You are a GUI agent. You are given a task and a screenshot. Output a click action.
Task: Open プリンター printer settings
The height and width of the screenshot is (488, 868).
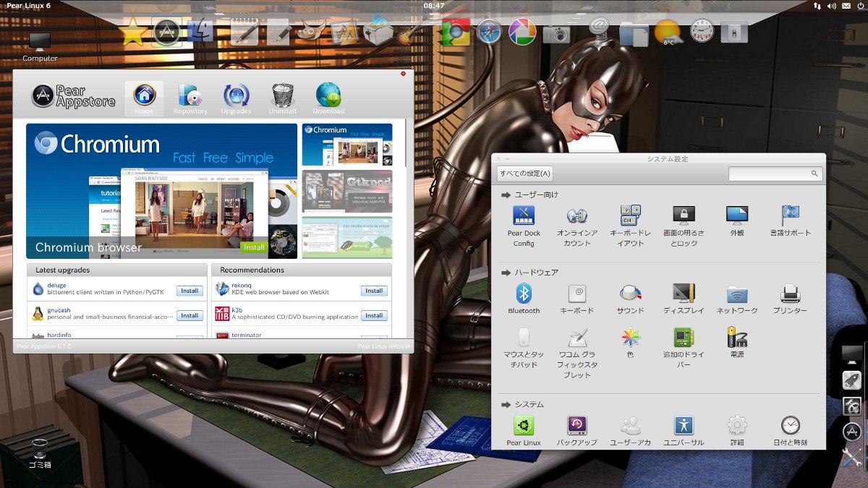[791, 299]
